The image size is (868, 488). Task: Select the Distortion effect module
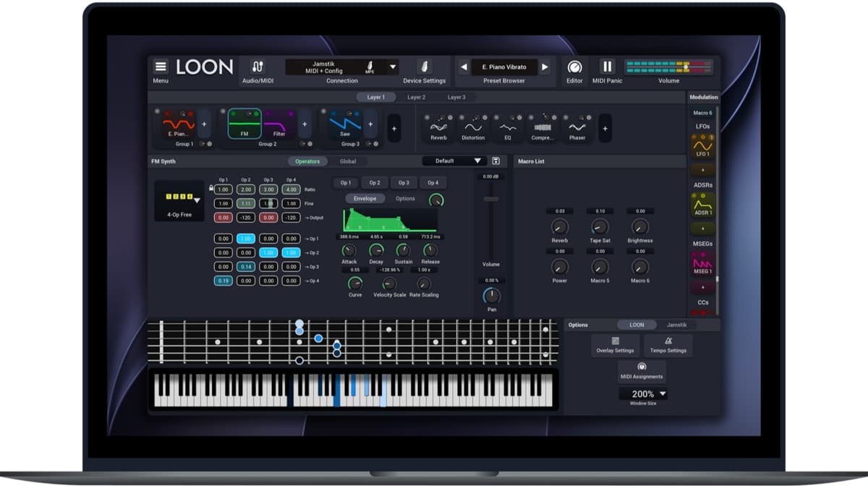click(x=473, y=127)
